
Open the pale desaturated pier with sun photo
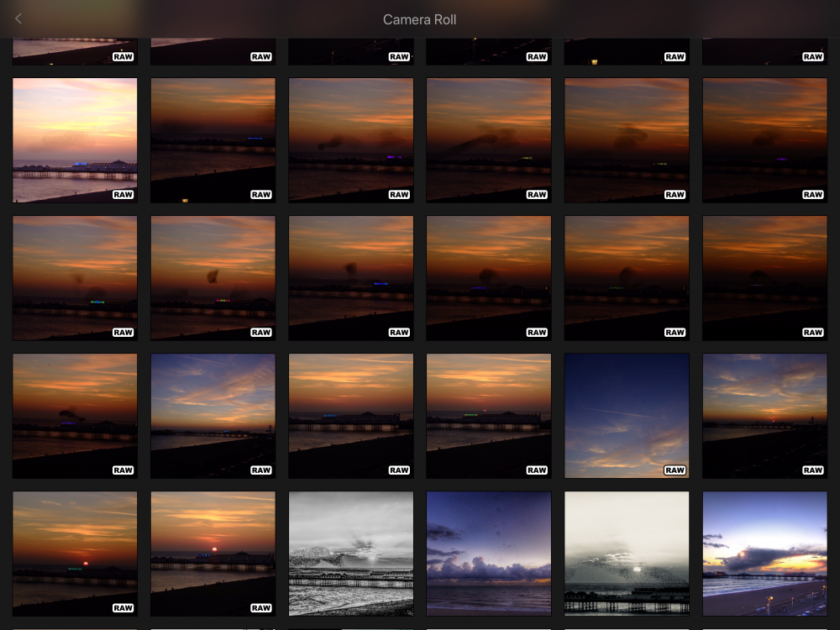[626, 553]
